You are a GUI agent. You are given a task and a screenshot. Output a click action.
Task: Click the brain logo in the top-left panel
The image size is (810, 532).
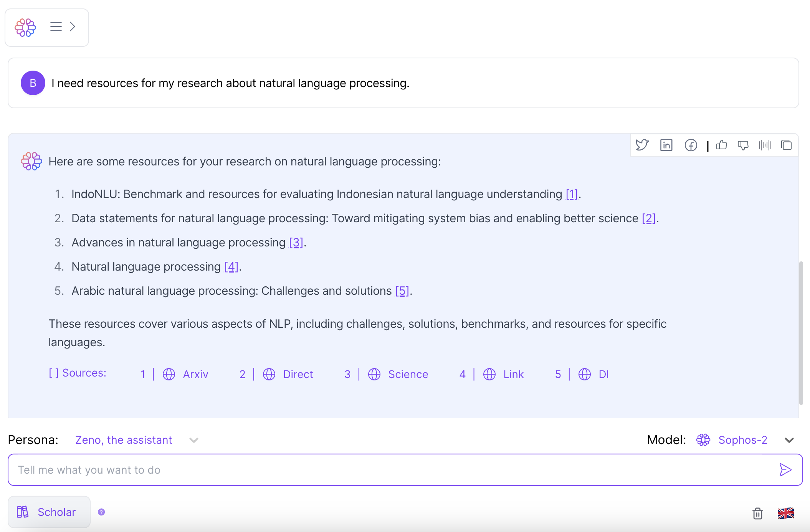click(25, 27)
